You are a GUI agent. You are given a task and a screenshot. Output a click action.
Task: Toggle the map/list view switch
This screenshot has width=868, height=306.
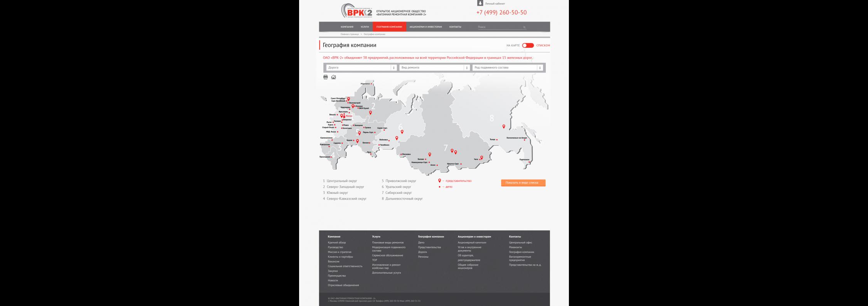click(x=528, y=45)
